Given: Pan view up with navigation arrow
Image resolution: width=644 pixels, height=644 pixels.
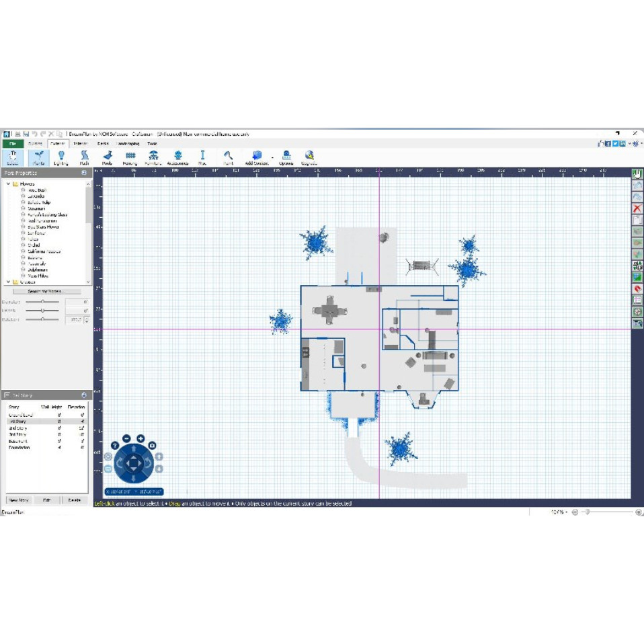Looking at the screenshot, I should (134, 449).
